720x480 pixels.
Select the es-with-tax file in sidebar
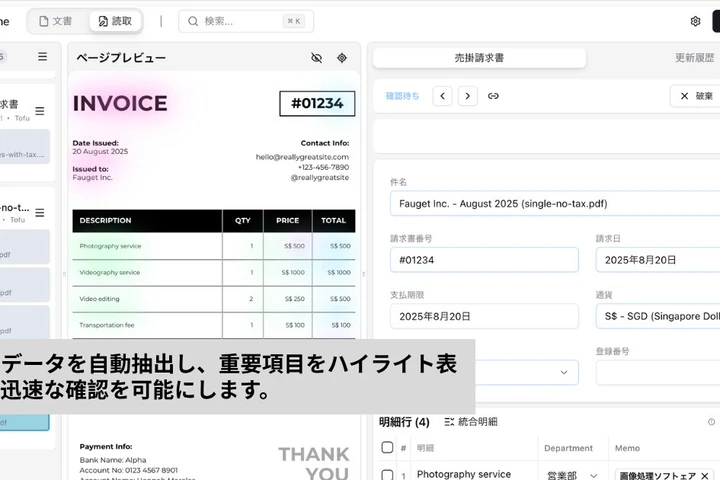coord(24,147)
